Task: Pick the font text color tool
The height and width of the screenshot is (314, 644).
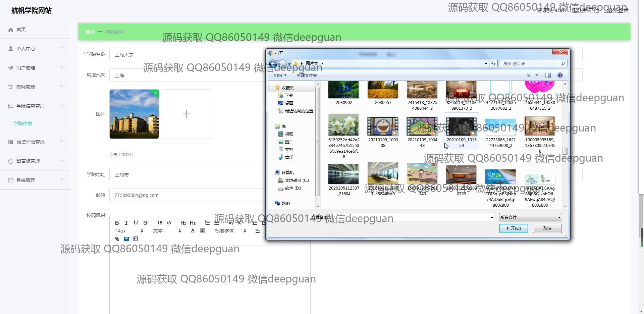Action: (193, 231)
